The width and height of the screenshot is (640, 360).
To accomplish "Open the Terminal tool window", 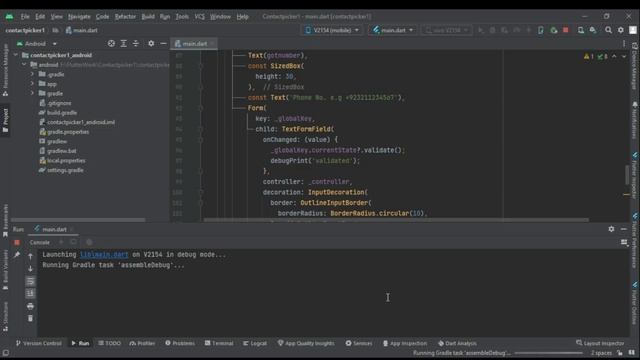I will tap(219, 343).
